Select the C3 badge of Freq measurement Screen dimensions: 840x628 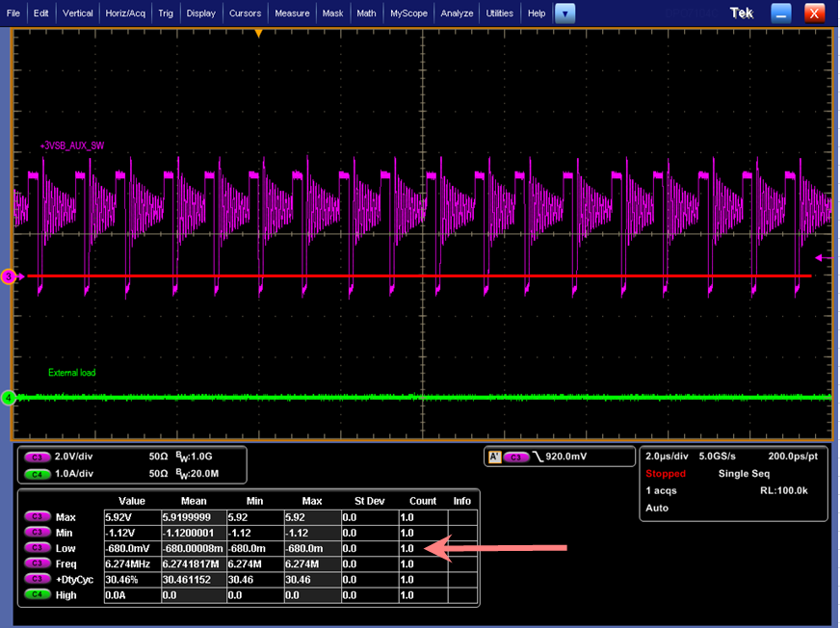pyautogui.click(x=39, y=563)
